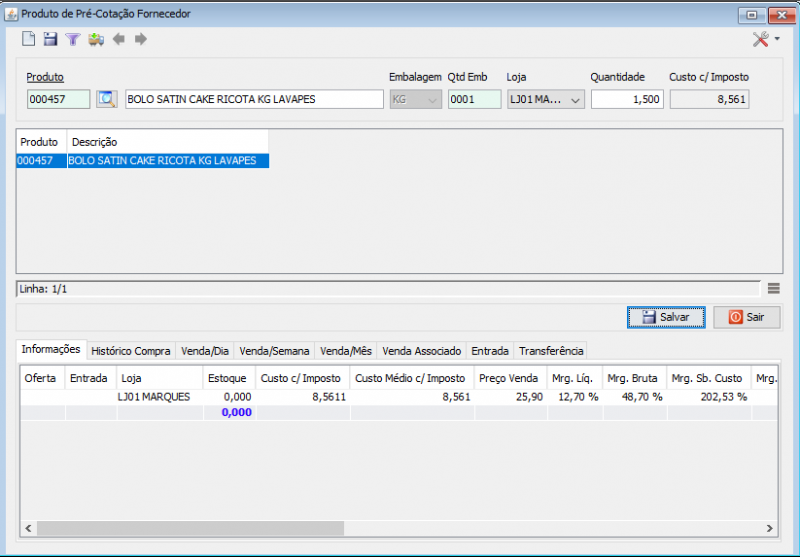Open the tools wrench icon menu
This screenshot has width=800, height=557.
click(x=761, y=39)
